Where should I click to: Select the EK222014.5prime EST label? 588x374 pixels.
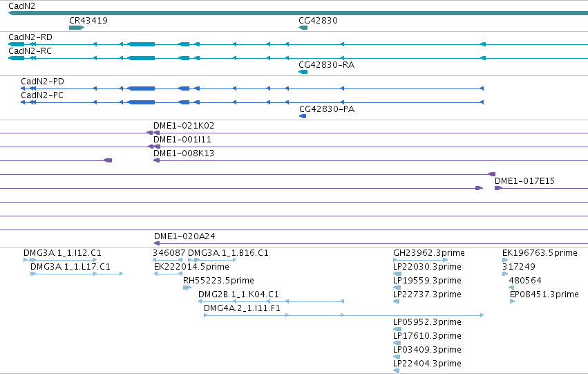click(x=191, y=266)
